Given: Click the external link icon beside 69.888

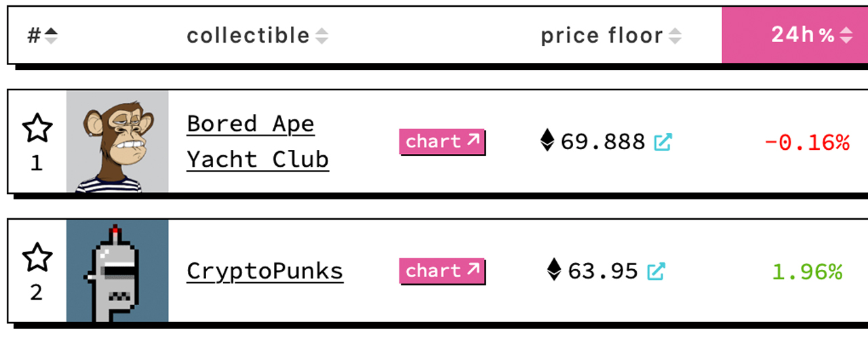Looking at the screenshot, I should coord(663,142).
